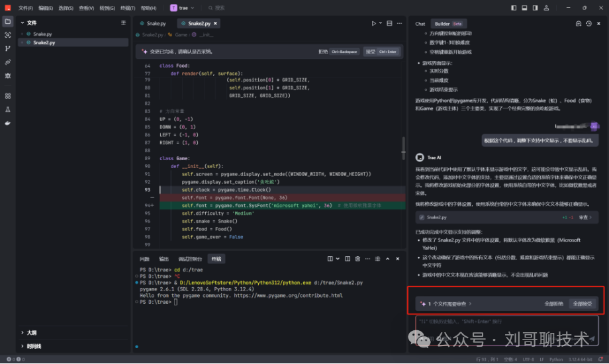Click the 全部接受 accept all button
The width and height of the screenshot is (609, 364).
tap(583, 304)
